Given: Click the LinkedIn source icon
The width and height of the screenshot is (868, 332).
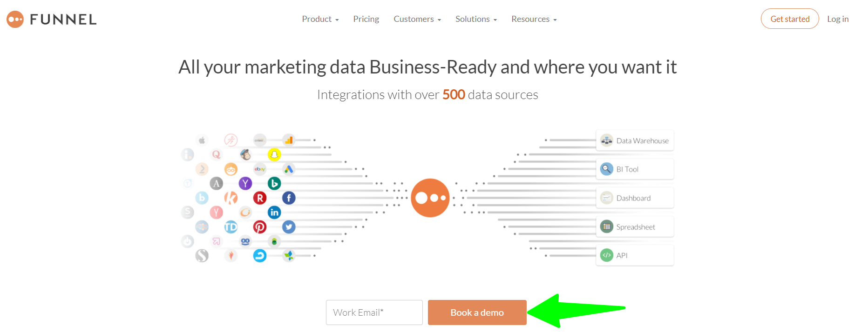Looking at the screenshot, I should click(274, 212).
